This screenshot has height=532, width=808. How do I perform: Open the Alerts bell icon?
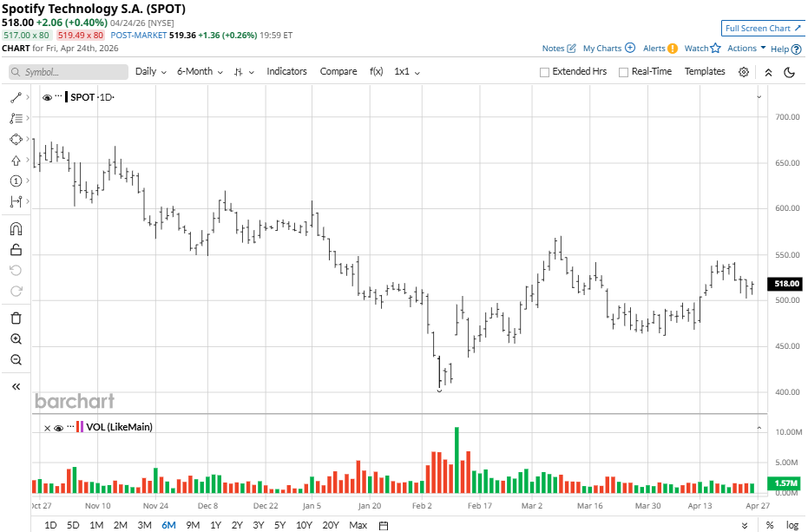tap(673, 49)
